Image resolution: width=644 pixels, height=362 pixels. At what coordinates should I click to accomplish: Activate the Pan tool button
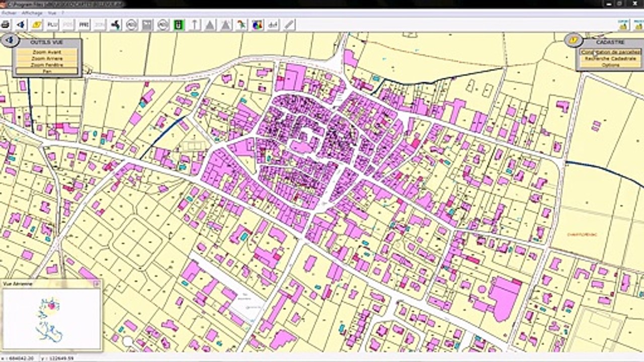[47, 71]
